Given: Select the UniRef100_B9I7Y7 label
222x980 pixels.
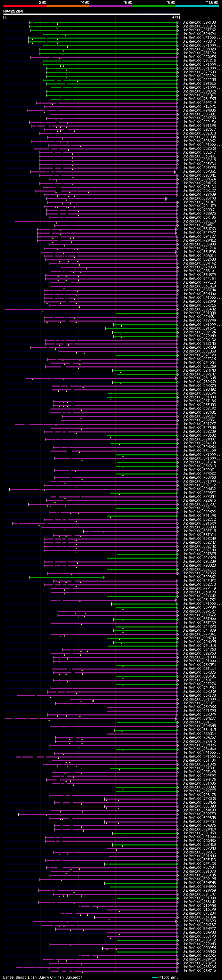Looking at the screenshot, I should 199,424.
